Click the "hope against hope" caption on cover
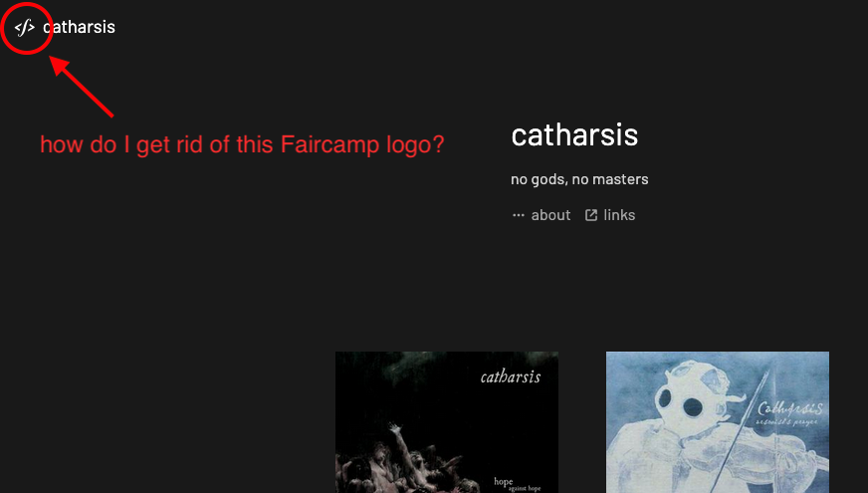This screenshot has height=493, width=868. click(x=517, y=484)
